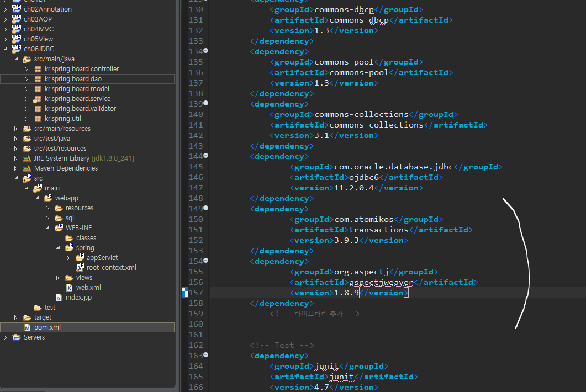Screen dimensions: 586x392
Task: Click the transactions artifactId text
Action: 378,230
